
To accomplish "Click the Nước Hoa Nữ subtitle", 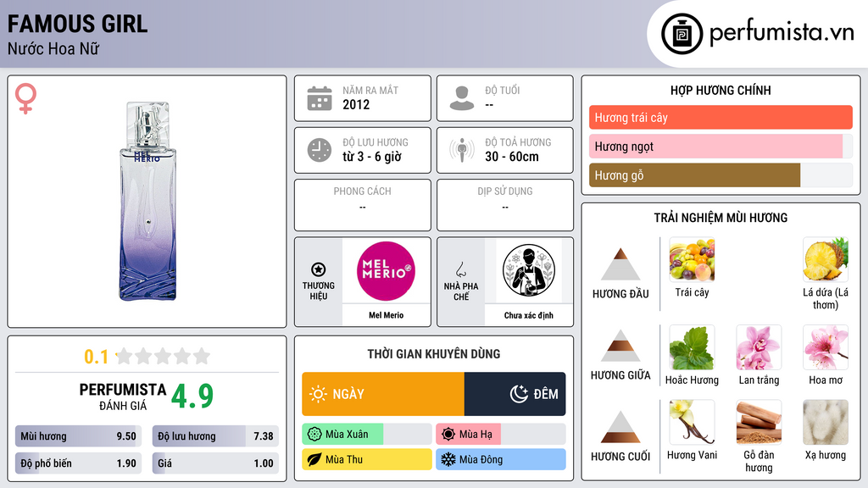I will point(53,48).
